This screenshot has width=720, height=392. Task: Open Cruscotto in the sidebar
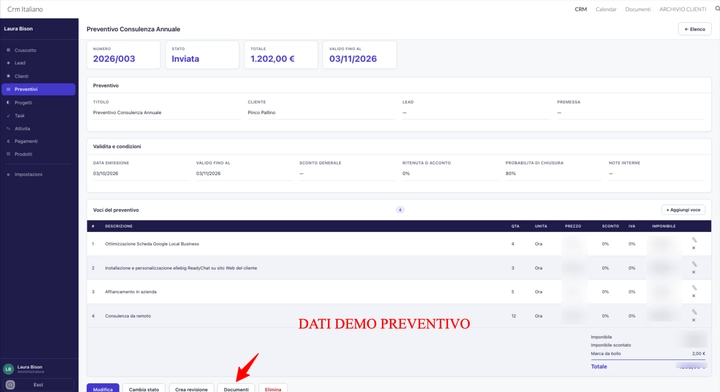pyautogui.click(x=25, y=50)
